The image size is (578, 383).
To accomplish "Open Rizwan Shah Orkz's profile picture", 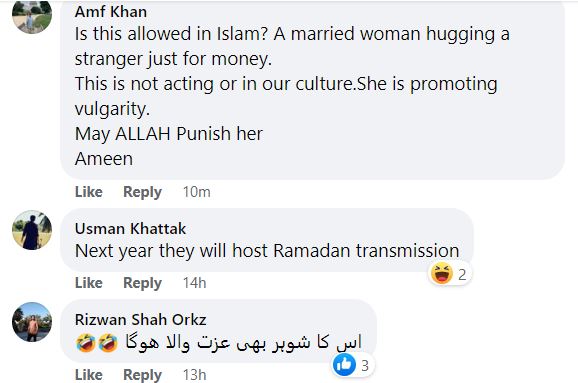I will click(32, 322).
